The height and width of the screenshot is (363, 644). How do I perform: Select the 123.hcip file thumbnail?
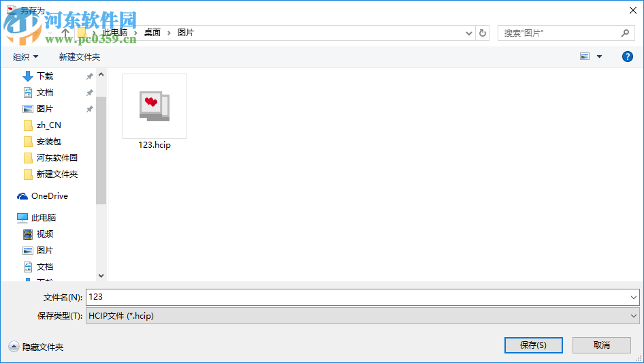coord(155,106)
